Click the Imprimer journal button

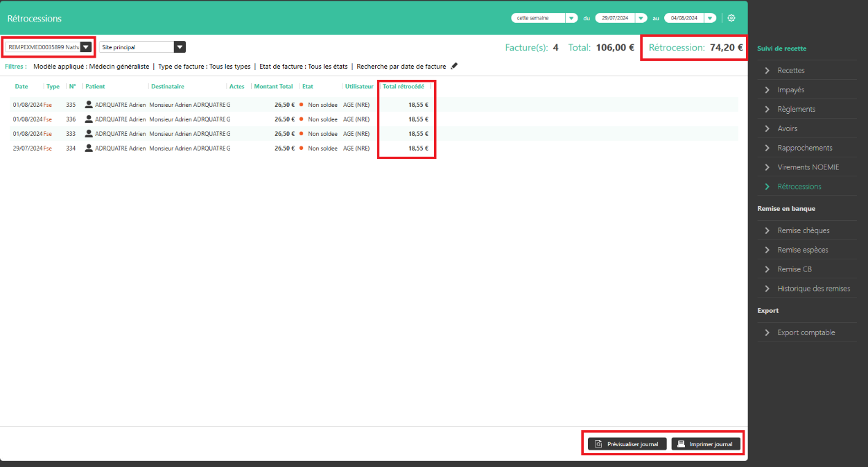pyautogui.click(x=706, y=444)
